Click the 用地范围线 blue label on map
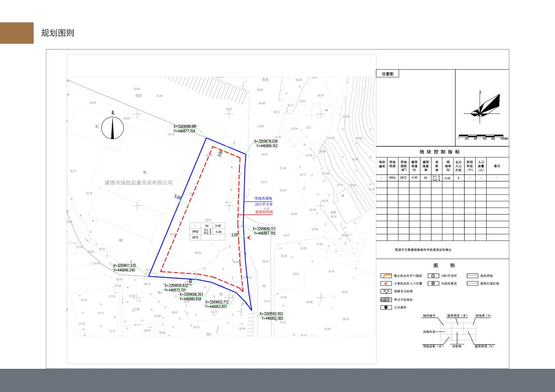The height and width of the screenshot is (392, 555). [263, 198]
